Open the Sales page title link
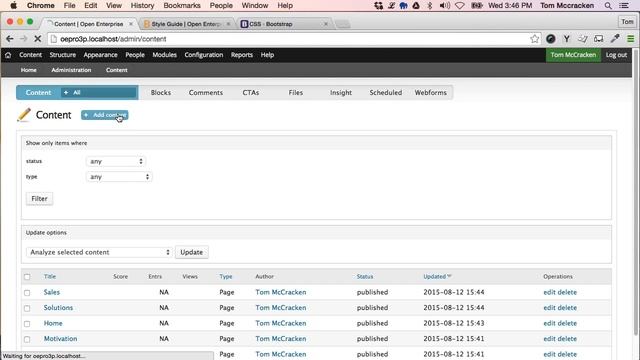 click(52, 292)
